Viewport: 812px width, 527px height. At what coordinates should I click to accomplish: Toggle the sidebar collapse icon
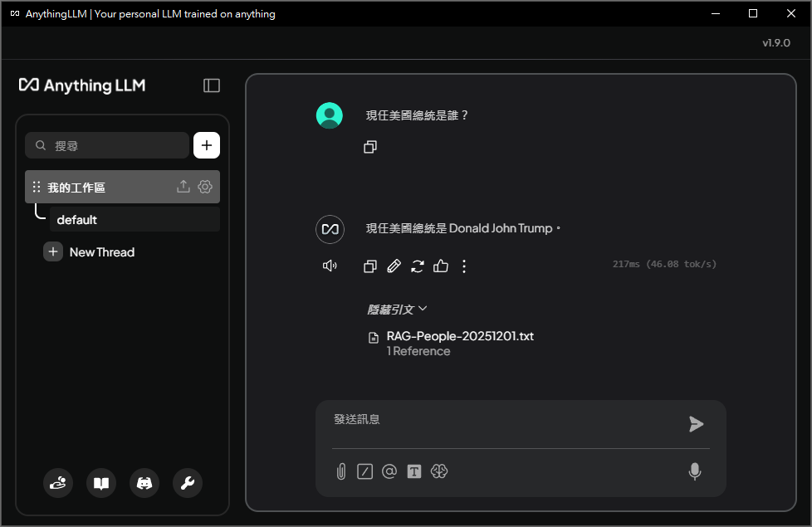(x=212, y=85)
